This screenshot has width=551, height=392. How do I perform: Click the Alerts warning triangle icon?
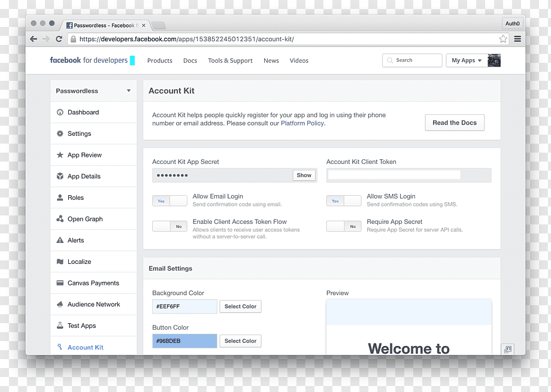tap(60, 240)
